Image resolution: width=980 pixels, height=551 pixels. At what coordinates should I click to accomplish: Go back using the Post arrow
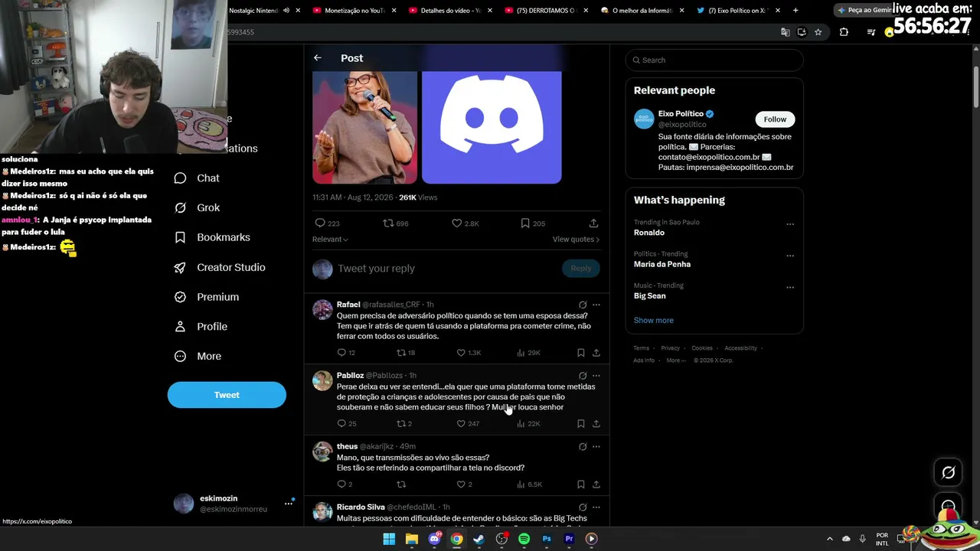pos(318,58)
